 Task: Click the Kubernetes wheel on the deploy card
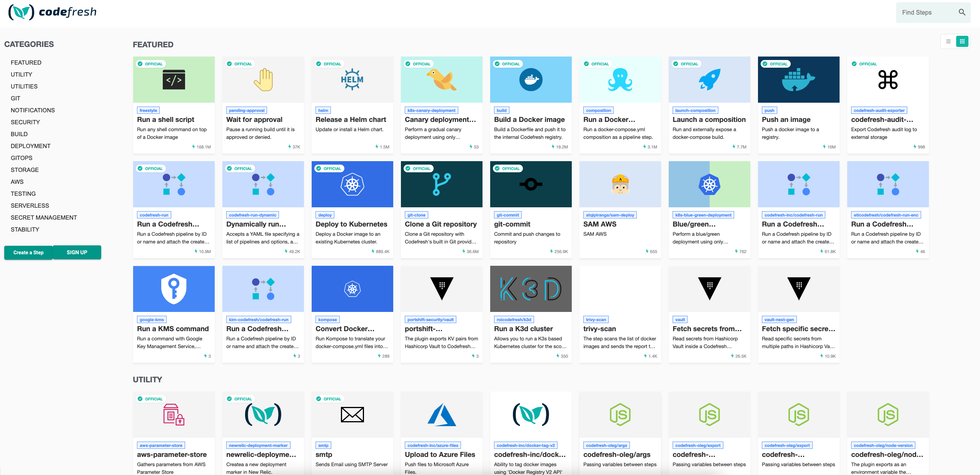[352, 185]
